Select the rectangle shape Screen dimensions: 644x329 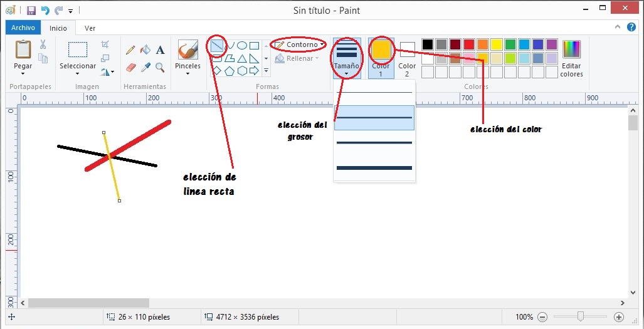pos(255,46)
